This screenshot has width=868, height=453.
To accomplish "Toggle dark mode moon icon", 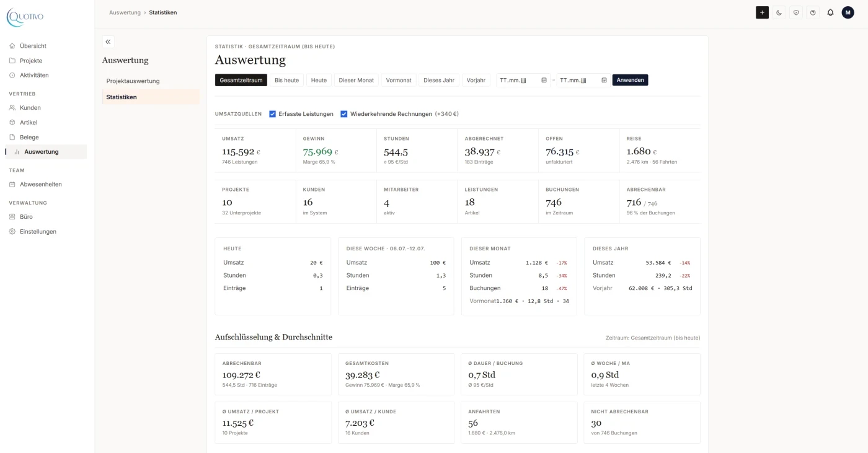I will (779, 12).
